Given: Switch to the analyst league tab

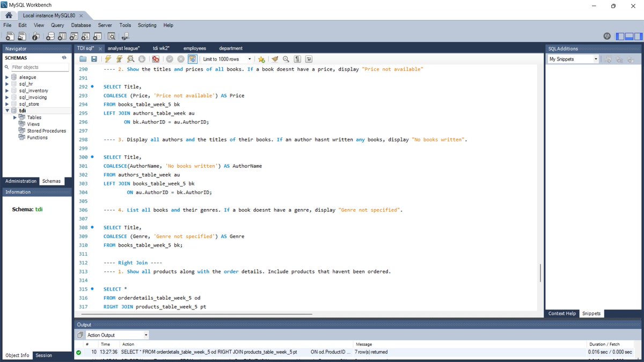Looking at the screenshot, I should coord(123,48).
